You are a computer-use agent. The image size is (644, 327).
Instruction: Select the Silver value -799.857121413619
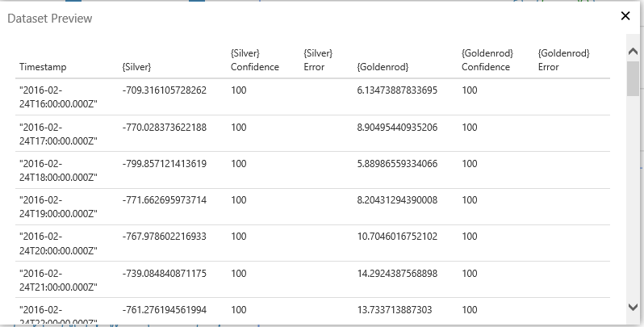pos(165,164)
